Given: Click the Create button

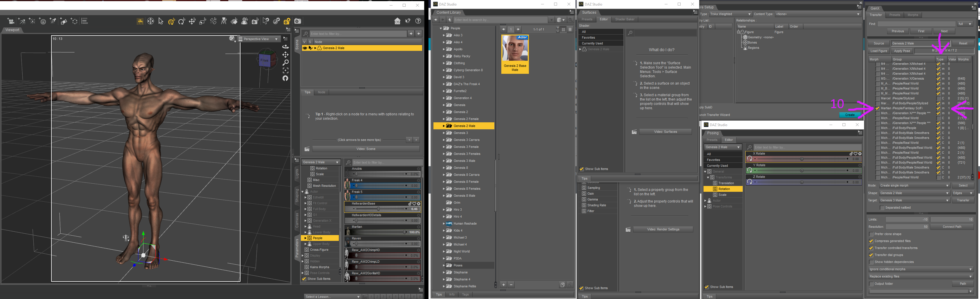Looking at the screenshot, I should 849,115.
